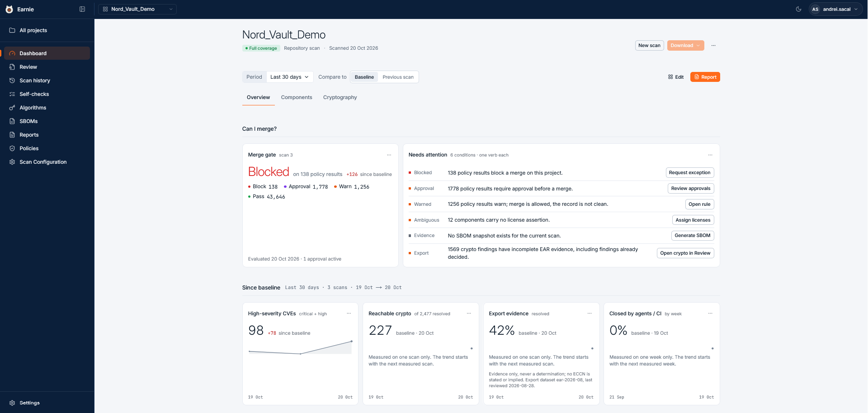Switch to the Cryptography tab

click(340, 97)
